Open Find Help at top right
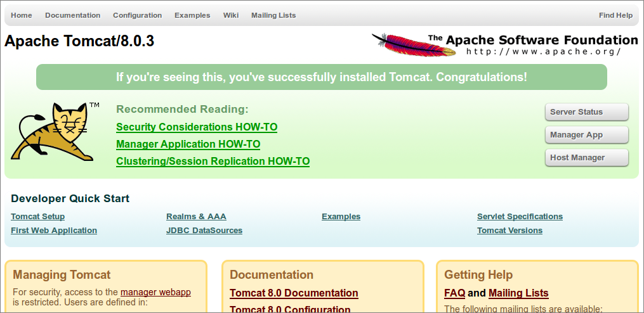This screenshot has height=313, width=644. [615, 15]
